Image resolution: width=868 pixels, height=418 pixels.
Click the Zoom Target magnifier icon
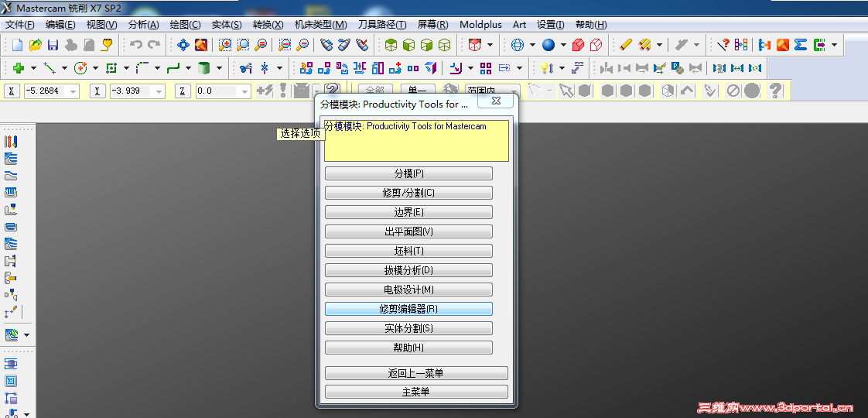coord(243,45)
